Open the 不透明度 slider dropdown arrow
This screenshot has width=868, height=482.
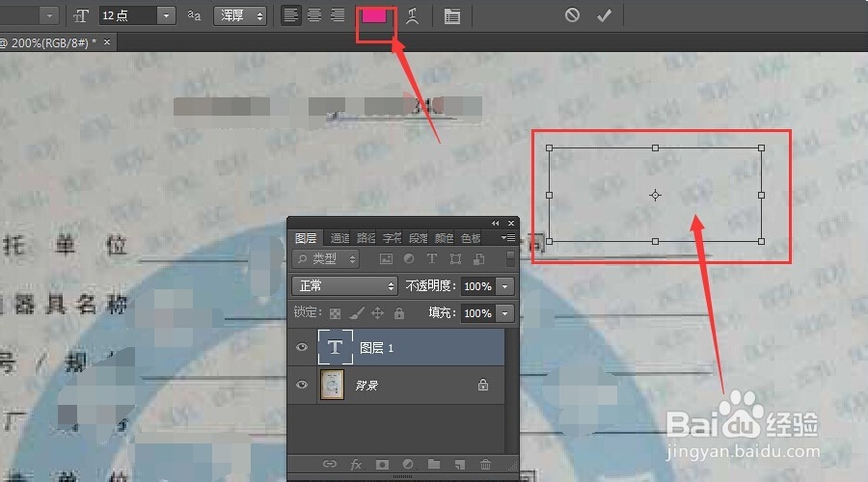(x=504, y=286)
